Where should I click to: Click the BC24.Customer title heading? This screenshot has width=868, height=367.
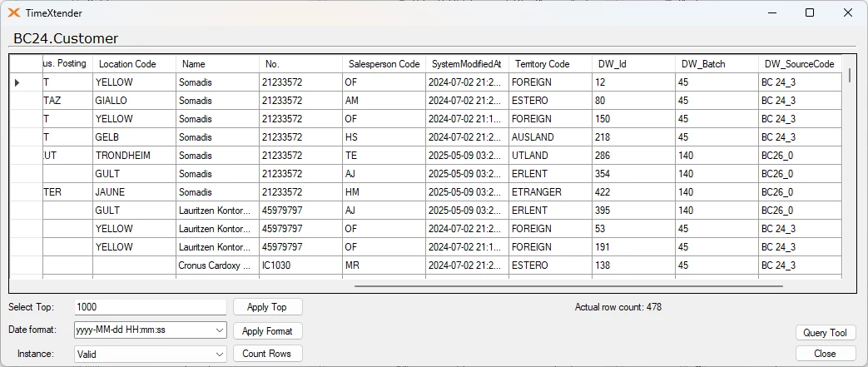point(65,39)
